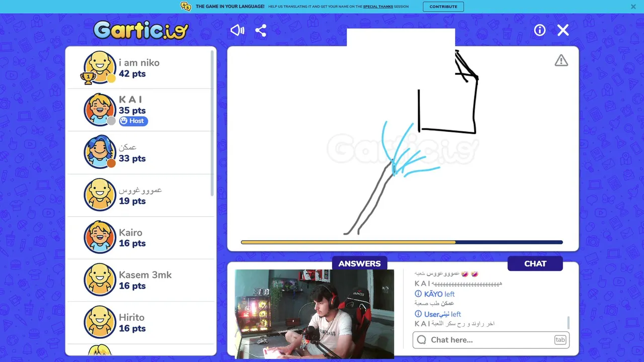Click the player name Hirito
The width and height of the screenshot is (644, 362).
(x=131, y=317)
